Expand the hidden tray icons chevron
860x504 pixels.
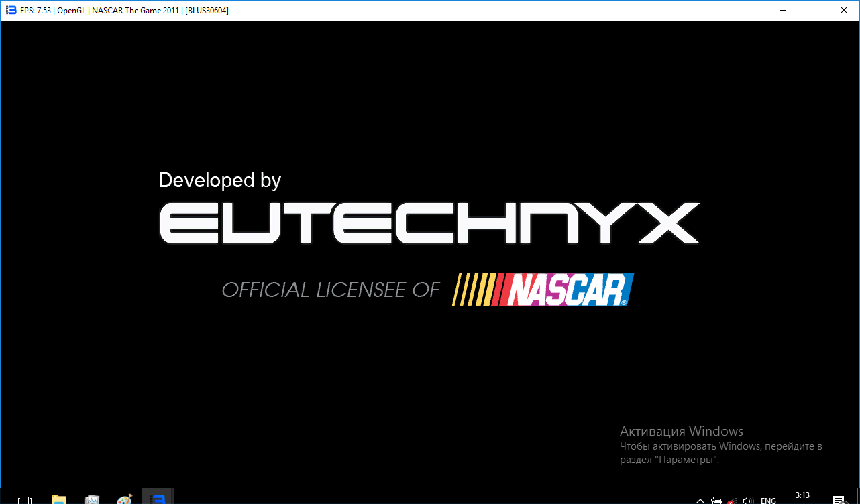click(x=700, y=500)
